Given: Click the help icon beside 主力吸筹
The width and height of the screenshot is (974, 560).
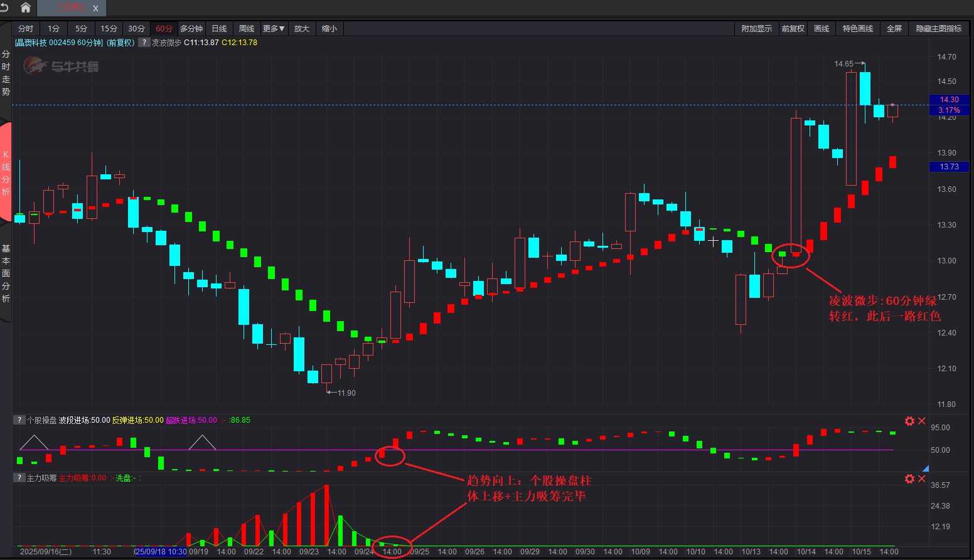Looking at the screenshot, I should click(19, 478).
